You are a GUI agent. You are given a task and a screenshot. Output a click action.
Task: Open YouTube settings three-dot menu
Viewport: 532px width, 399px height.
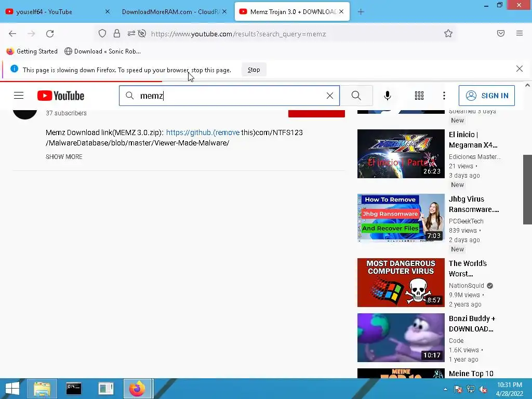444,96
